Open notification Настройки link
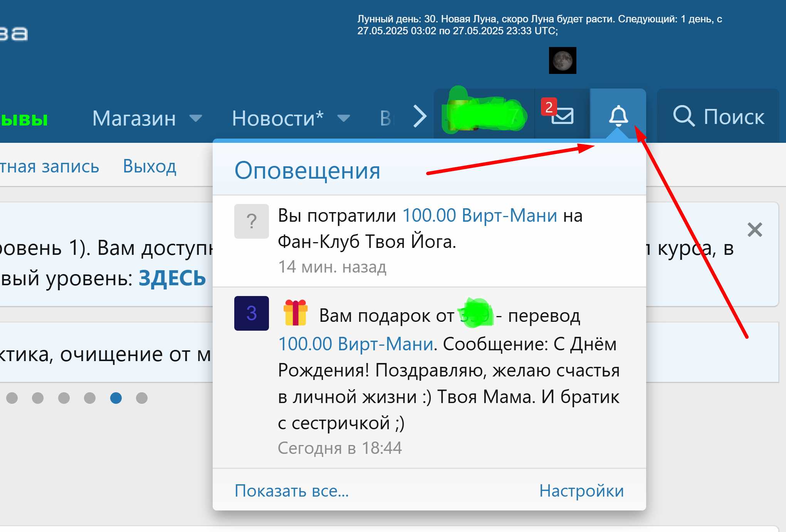The height and width of the screenshot is (532, 786). (x=581, y=490)
